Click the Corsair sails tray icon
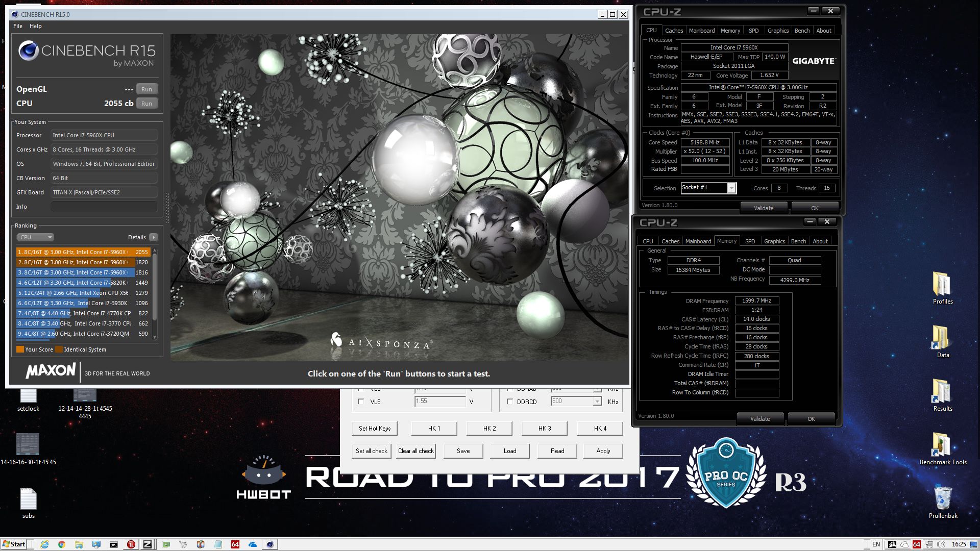The image size is (980, 551). pyautogui.click(x=892, y=544)
